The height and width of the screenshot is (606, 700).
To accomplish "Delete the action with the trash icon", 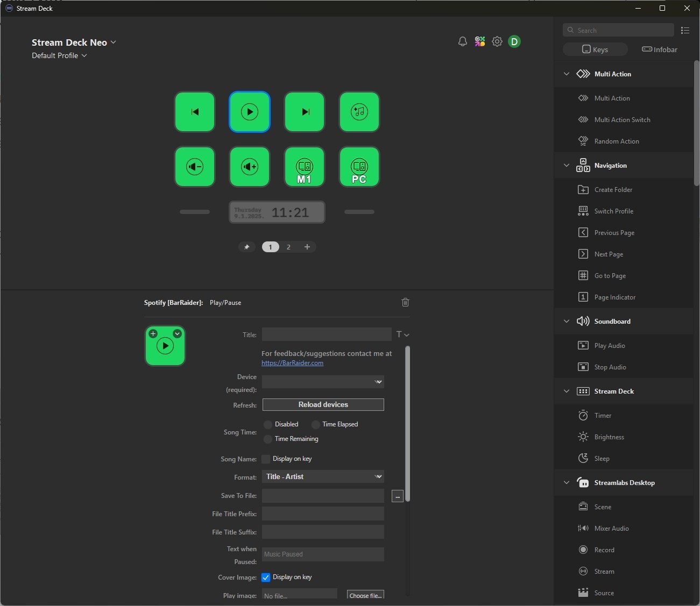I will pyautogui.click(x=406, y=302).
